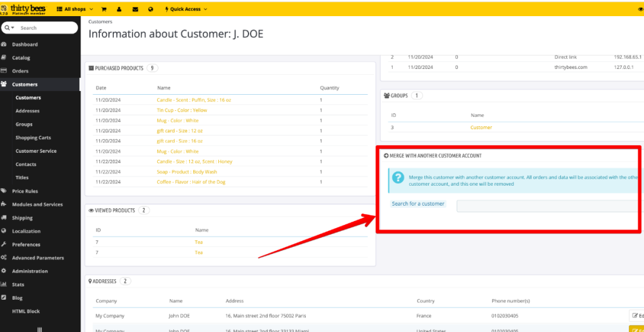644x332 pixels.
Task: Click the globe icon in top bar
Action: click(151, 9)
